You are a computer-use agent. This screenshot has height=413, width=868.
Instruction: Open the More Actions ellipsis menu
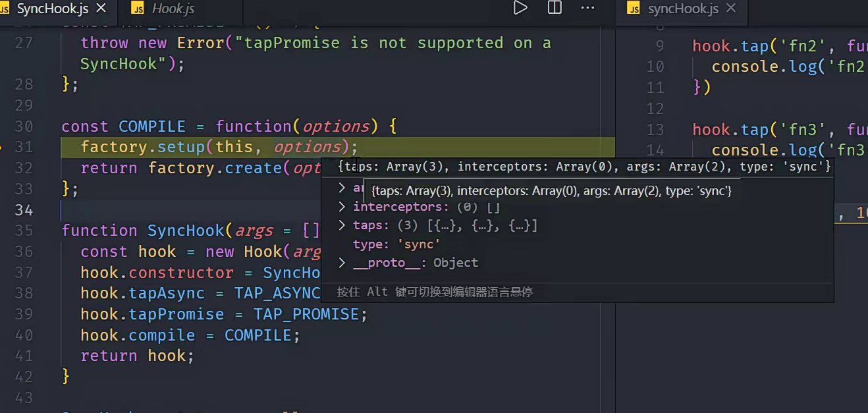point(587,8)
